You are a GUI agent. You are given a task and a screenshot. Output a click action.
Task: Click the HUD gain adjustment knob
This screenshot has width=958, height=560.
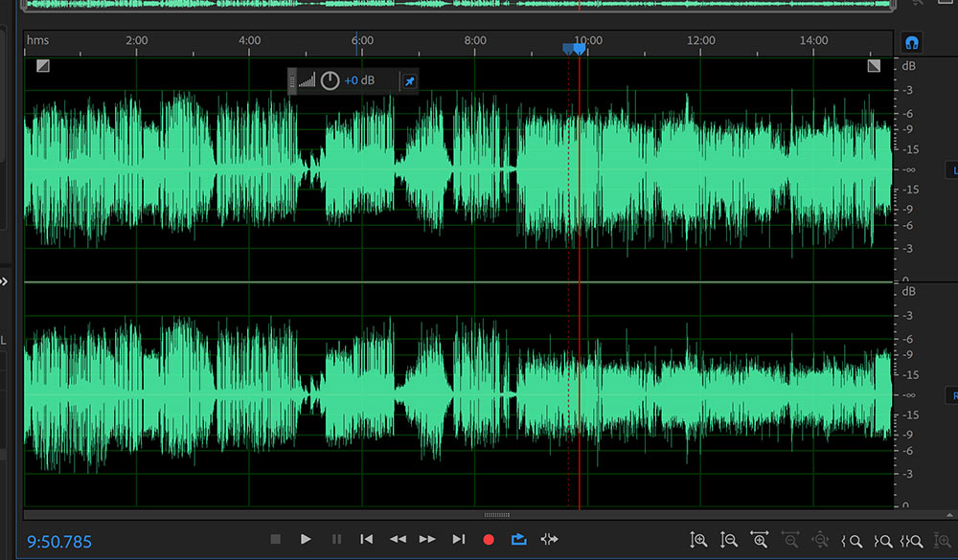click(330, 80)
